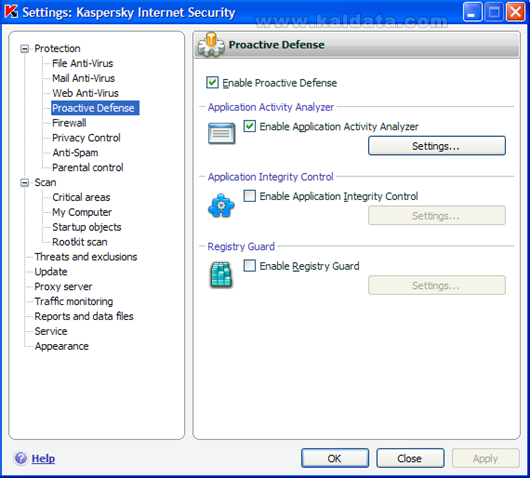This screenshot has height=478, width=530.
Task: Minimize the Settings window
Action: [472, 12]
